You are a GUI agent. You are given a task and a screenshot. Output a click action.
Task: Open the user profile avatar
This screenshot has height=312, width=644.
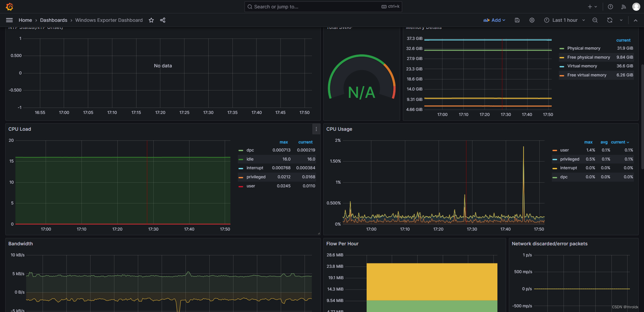(636, 7)
